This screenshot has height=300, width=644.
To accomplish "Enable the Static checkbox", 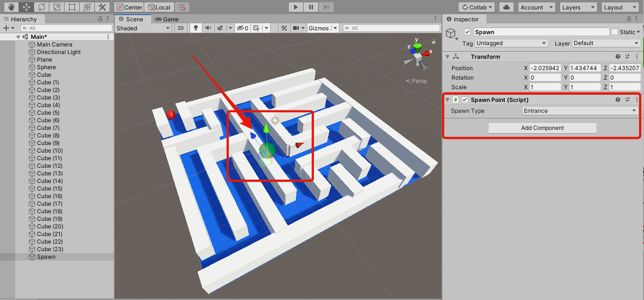I will [615, 32].
